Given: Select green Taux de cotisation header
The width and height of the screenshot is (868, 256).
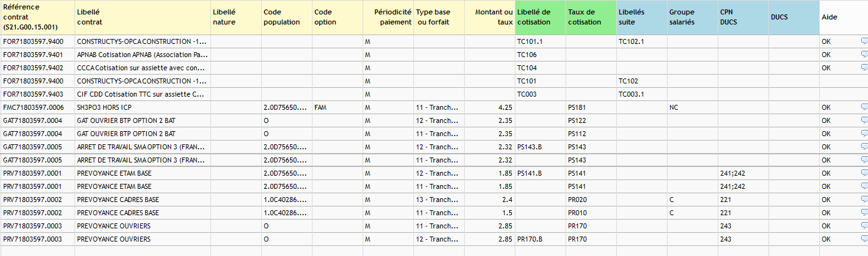Looking at the screenshot, I should coord(591,17).
